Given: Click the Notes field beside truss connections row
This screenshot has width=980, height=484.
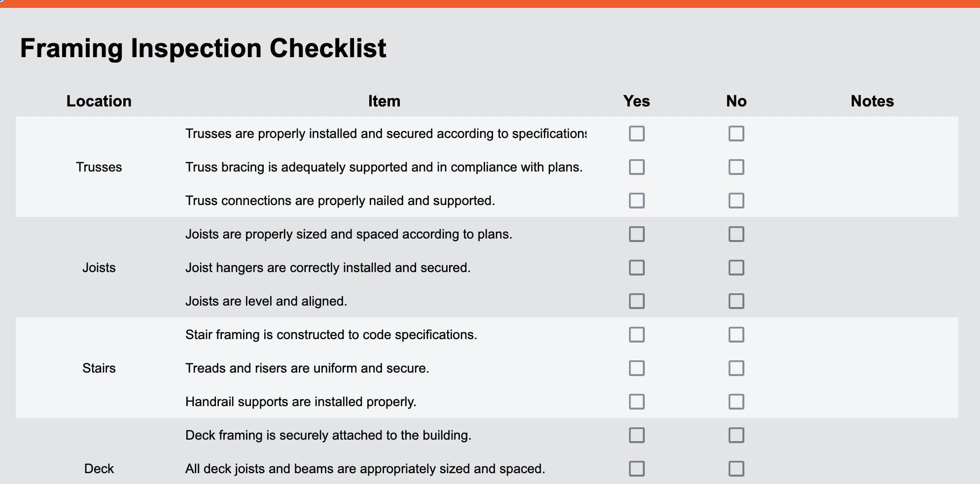Looking at the screenshot, I should pyautogui.click(x=872, y=201).
